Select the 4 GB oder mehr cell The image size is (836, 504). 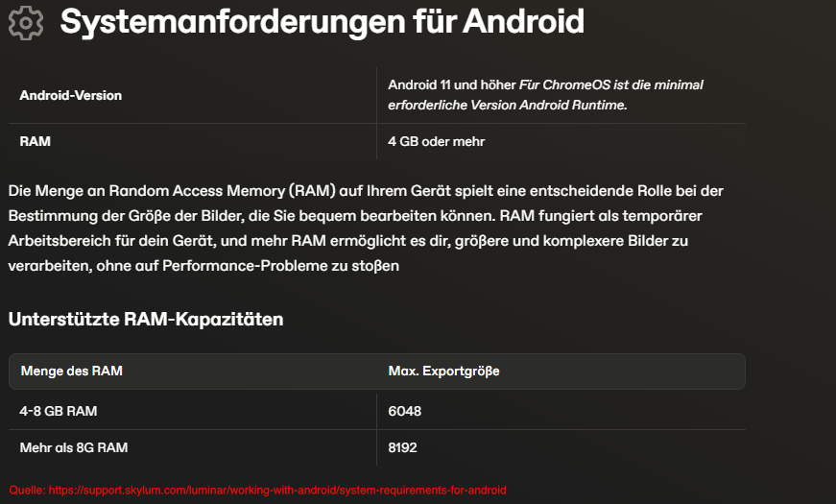pyautogui.click(x=436, y=141)
